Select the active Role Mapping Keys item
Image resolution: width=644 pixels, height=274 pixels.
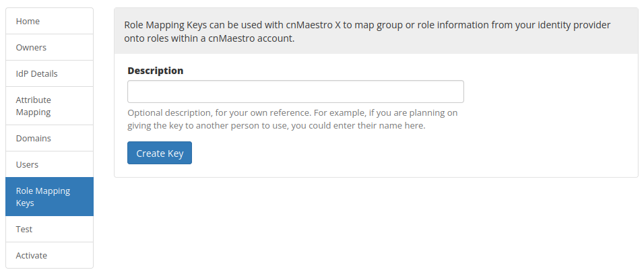pos(49,197)
